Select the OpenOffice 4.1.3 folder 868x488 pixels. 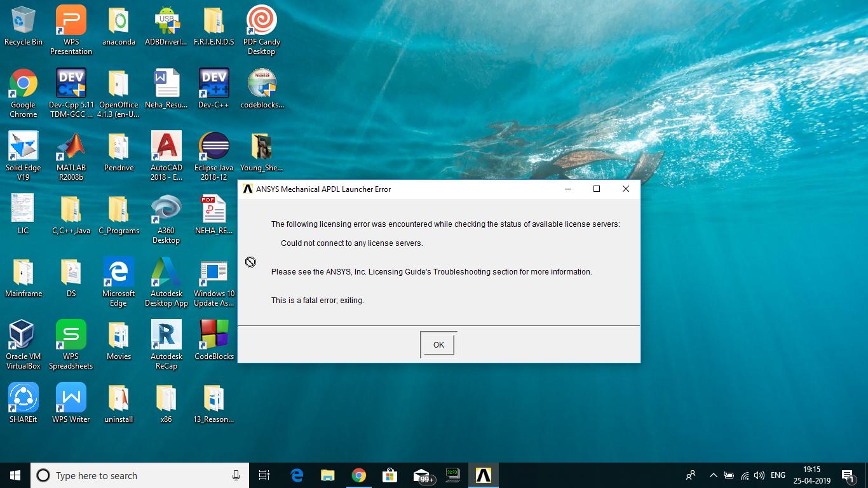point(119,93)
